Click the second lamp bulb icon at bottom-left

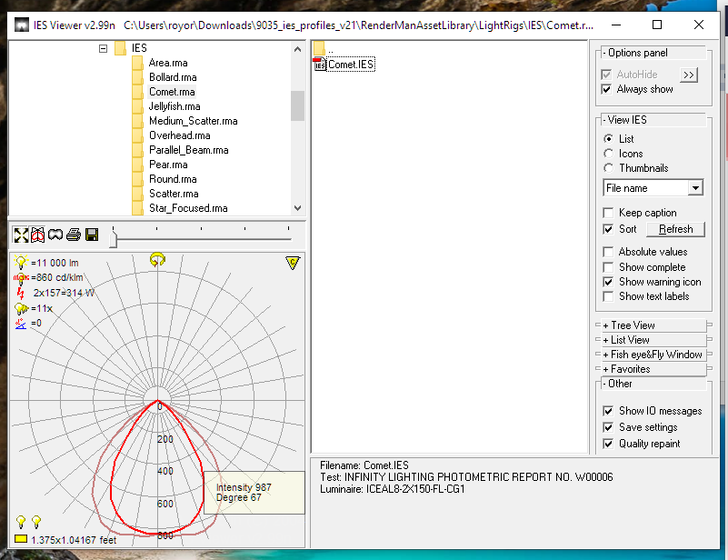[x=36, y=522]
